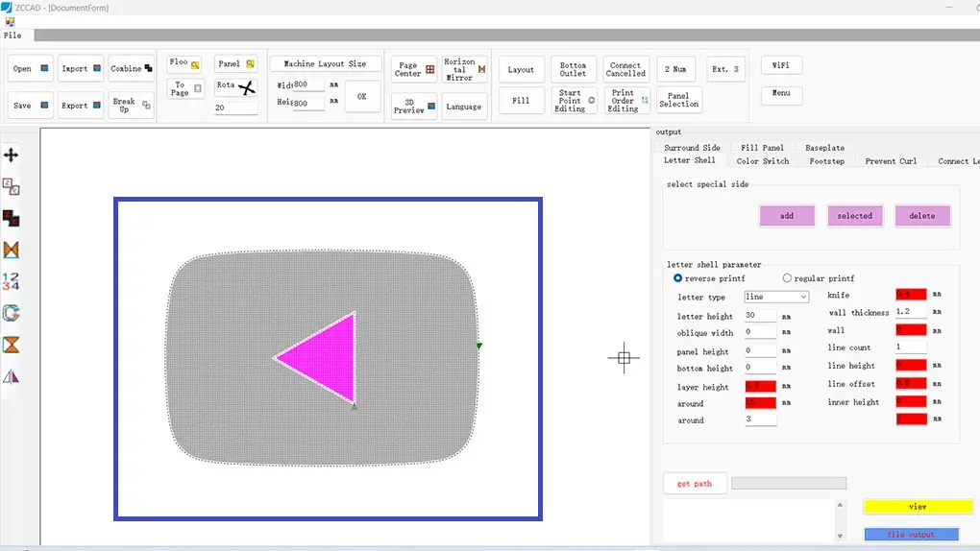Viewport: 980px width, 551px height.
Task: Click the Panel Selection button
Action: (x=678, y=100)
